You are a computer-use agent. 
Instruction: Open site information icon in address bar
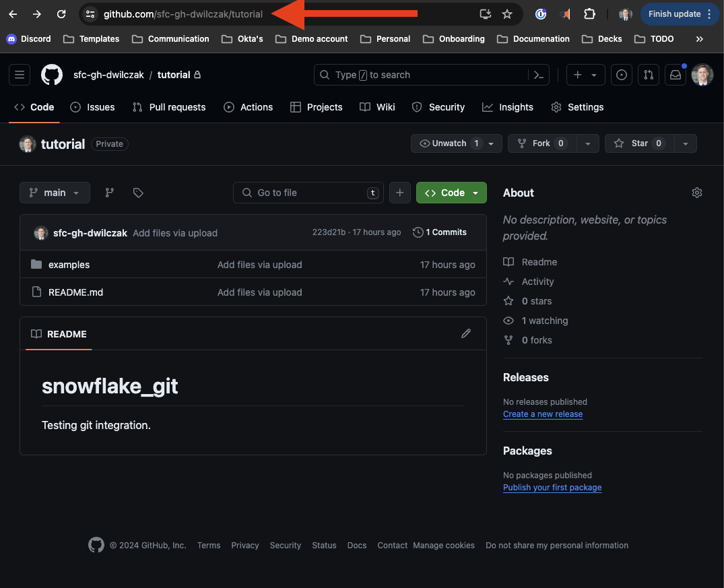pos(90,14)
